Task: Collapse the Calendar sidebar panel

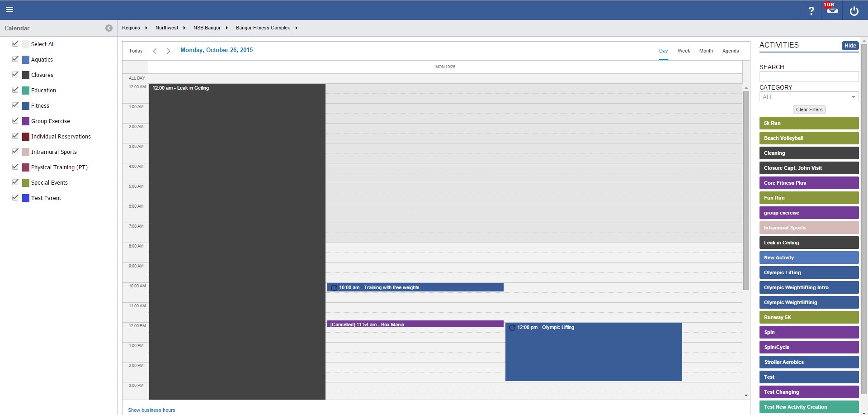Action: [x=109, y=28]
